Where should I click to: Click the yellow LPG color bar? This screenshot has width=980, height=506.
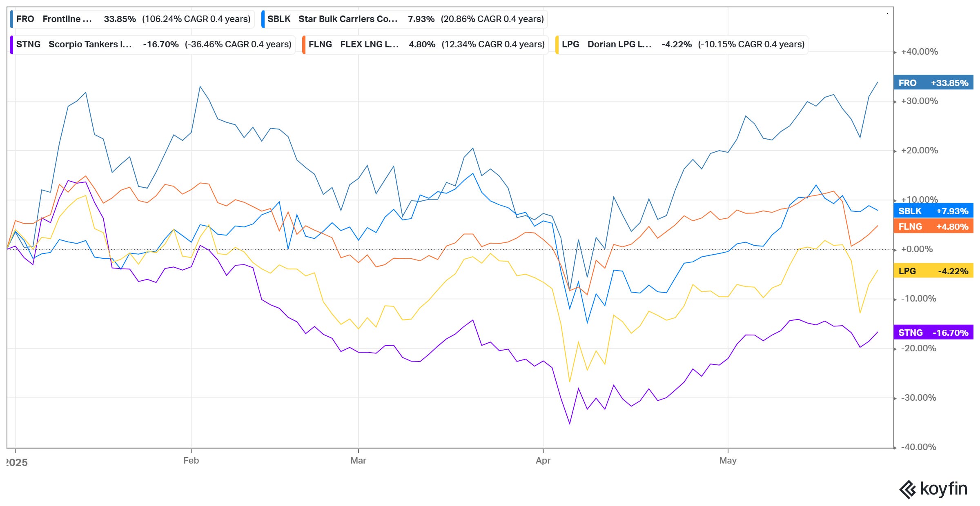click(557, 44)
